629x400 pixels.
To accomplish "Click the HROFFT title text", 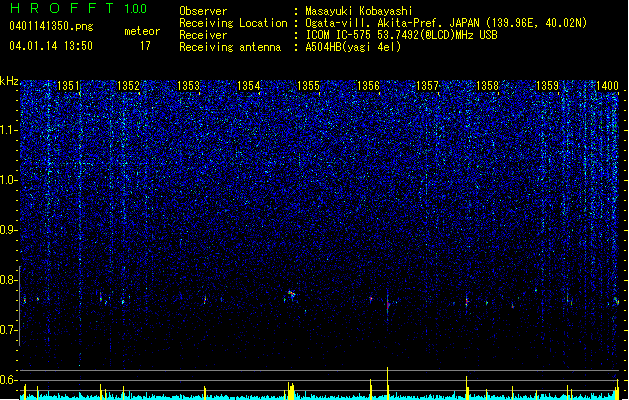I will pos(62,8).
